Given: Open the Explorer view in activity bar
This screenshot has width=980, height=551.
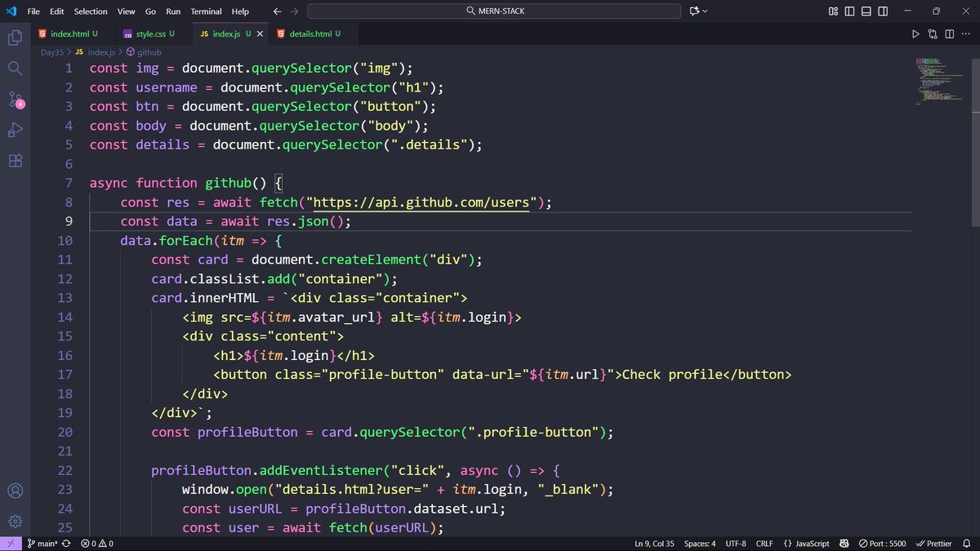Looking at the screenshot, I should [x=15, y=38].
